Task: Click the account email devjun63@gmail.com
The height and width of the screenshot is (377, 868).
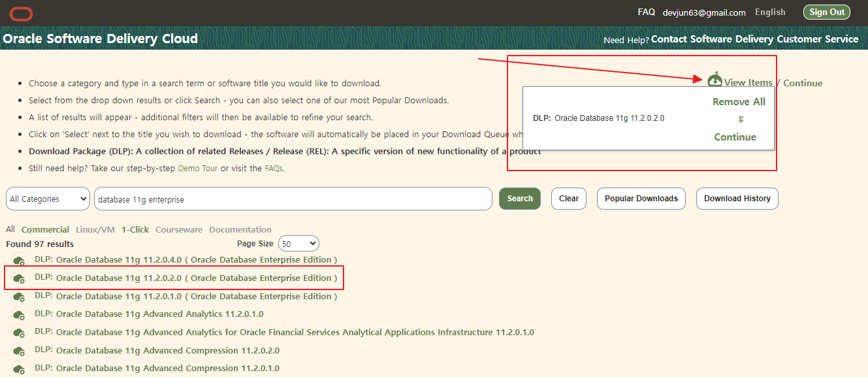Action: 704,12
